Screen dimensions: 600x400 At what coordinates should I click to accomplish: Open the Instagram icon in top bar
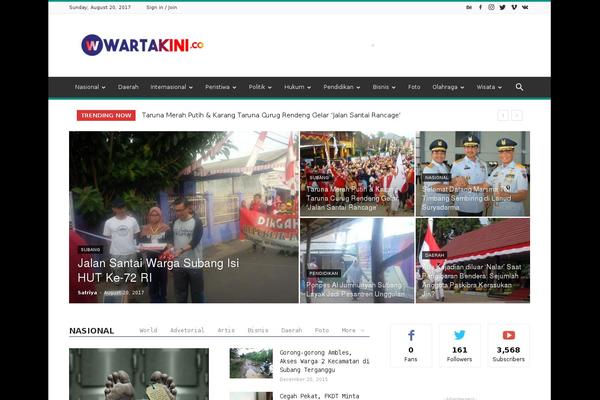491,7
